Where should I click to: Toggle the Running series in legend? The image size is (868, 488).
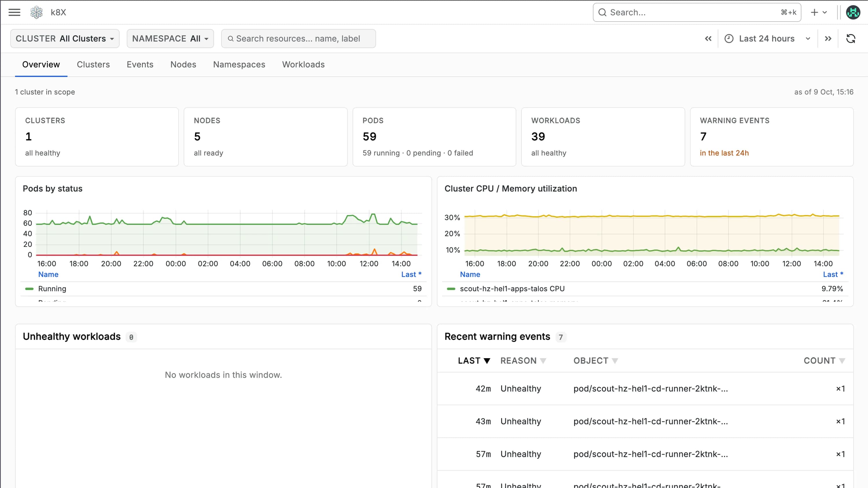pos(52,289)
